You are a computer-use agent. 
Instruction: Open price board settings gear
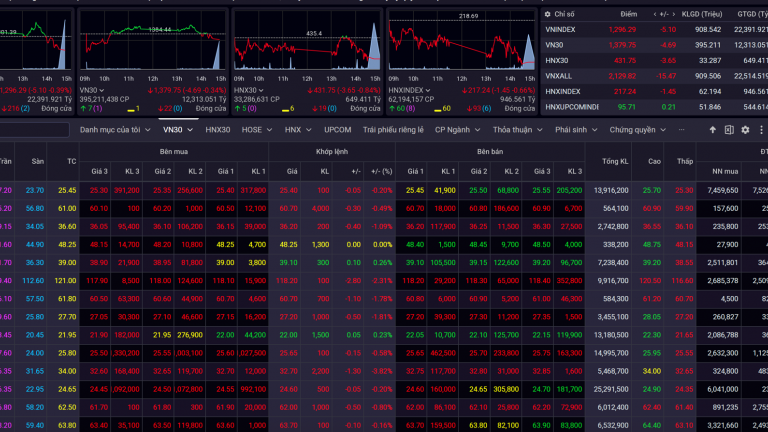(745, 130)
